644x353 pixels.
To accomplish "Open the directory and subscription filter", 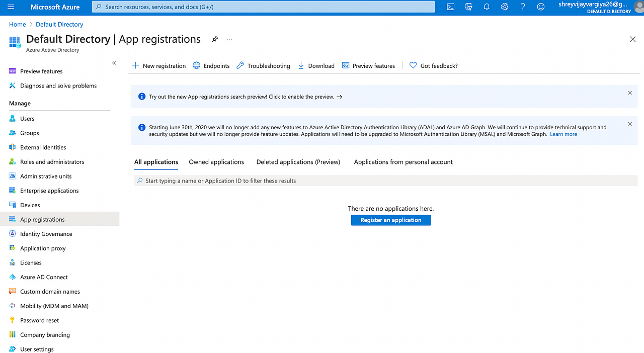I will click(x=468, y=7).
